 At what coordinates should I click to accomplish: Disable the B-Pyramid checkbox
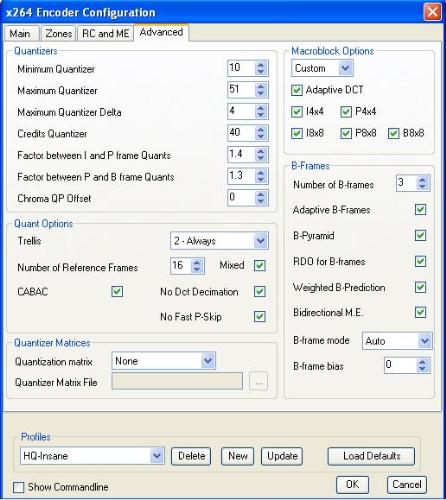pyautogui.click(x=420, y=235)
